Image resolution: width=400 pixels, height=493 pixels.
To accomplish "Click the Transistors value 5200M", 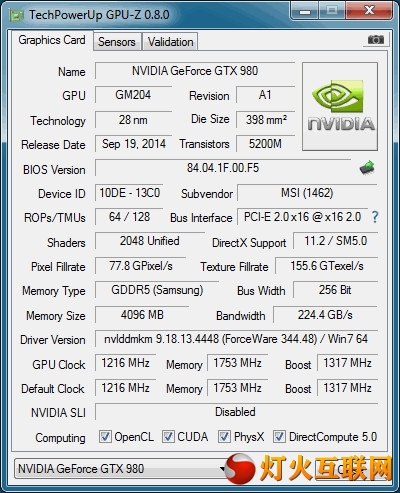I will (x=266, y=144).
